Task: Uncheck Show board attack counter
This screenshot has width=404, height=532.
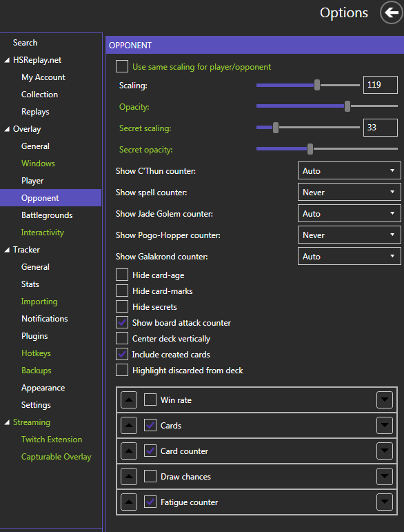Action: [x=122, y=323]
